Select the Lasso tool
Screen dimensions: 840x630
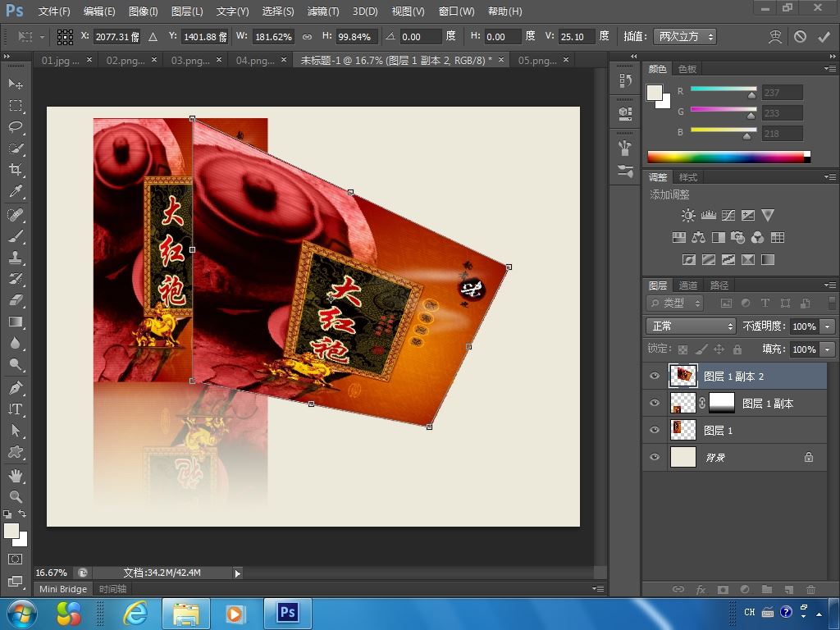(x=16, y=127)
